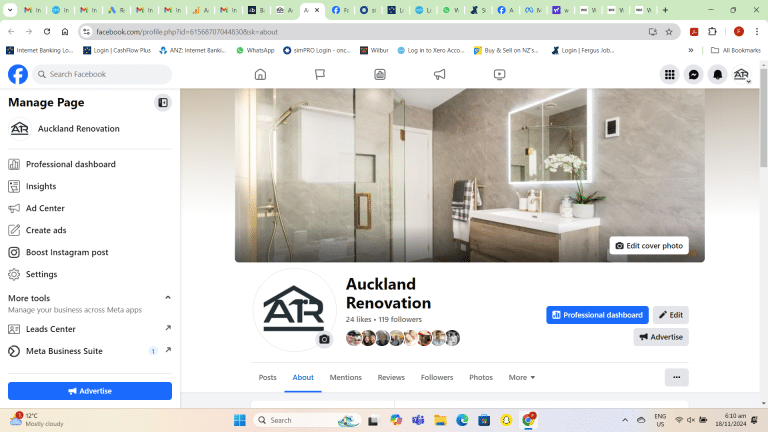Screen dimensions: 768x432
Task: Click the Edit cover photo button
Action: click(649, 245)
